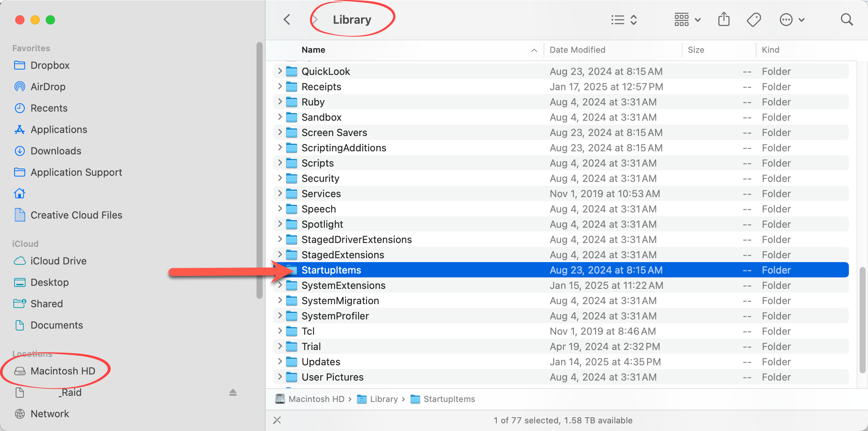Expand the Receipts folder disclosure arrow
The image size is (868, 431).
(280, 86)
